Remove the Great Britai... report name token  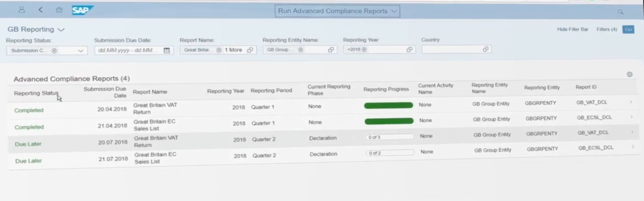(219, 50)
